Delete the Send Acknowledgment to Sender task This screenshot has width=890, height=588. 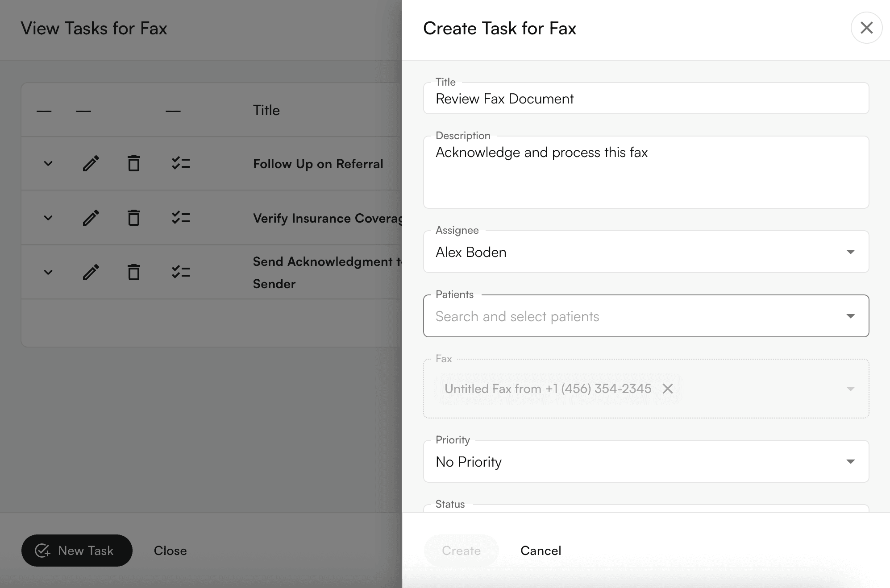pyautogui.click(x=133, y=272)
